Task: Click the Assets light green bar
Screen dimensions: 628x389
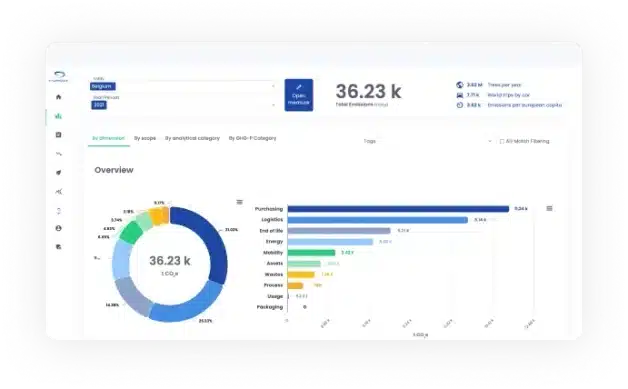Action: coord(304,264)
